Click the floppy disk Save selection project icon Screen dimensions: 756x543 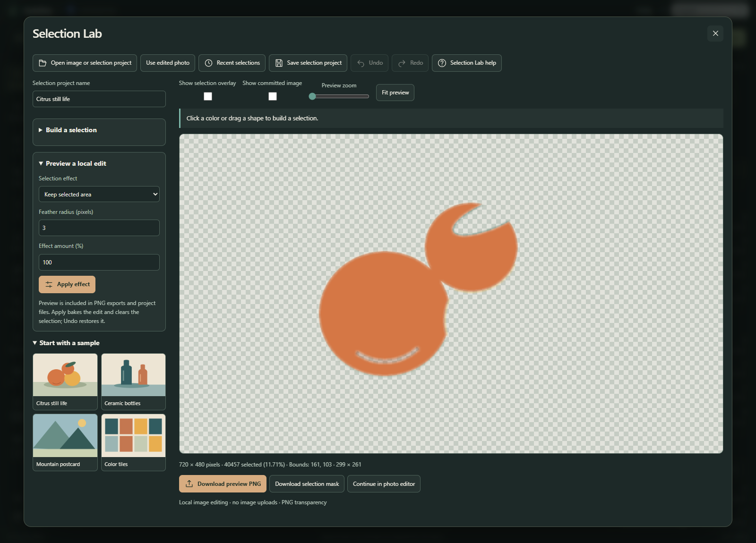click(x=279, y=63)
